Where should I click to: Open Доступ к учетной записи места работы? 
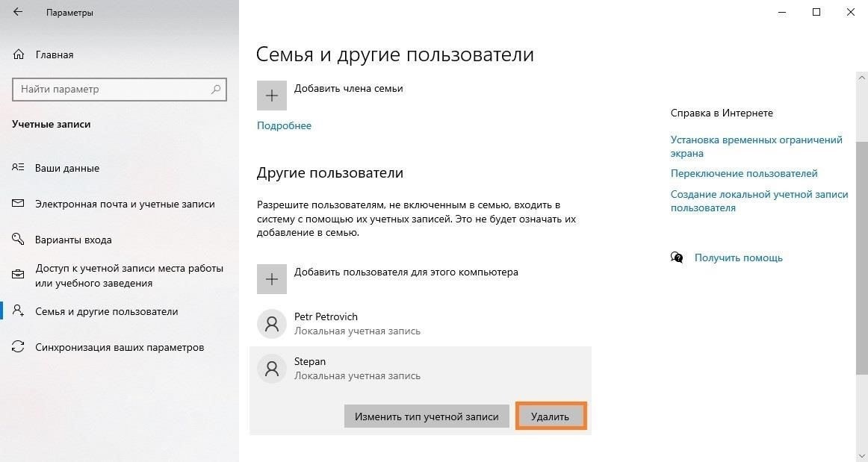point(129,275)
